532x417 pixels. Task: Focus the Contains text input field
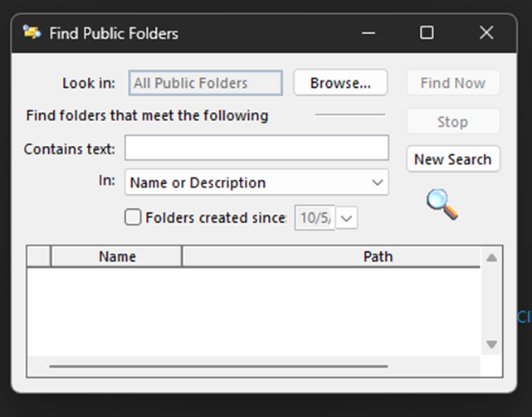(256, 148)
